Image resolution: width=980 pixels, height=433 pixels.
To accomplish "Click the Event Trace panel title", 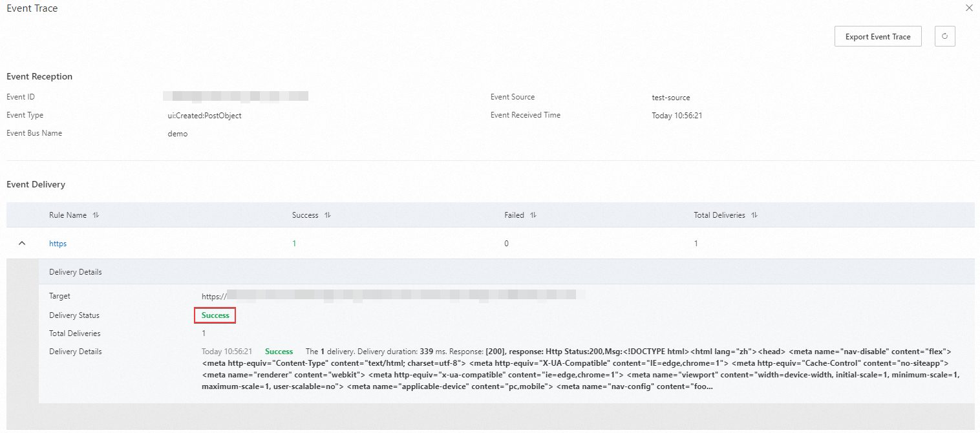I will tap(32, 8).
